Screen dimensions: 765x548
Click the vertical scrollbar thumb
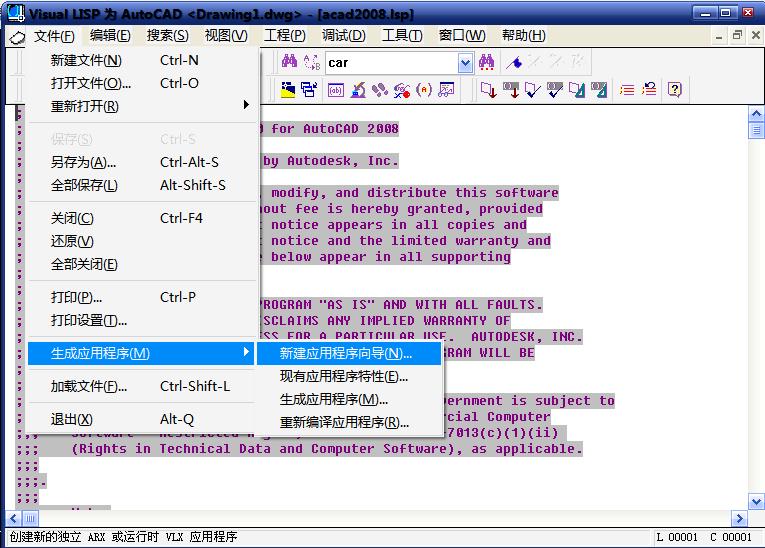point(756,130)
